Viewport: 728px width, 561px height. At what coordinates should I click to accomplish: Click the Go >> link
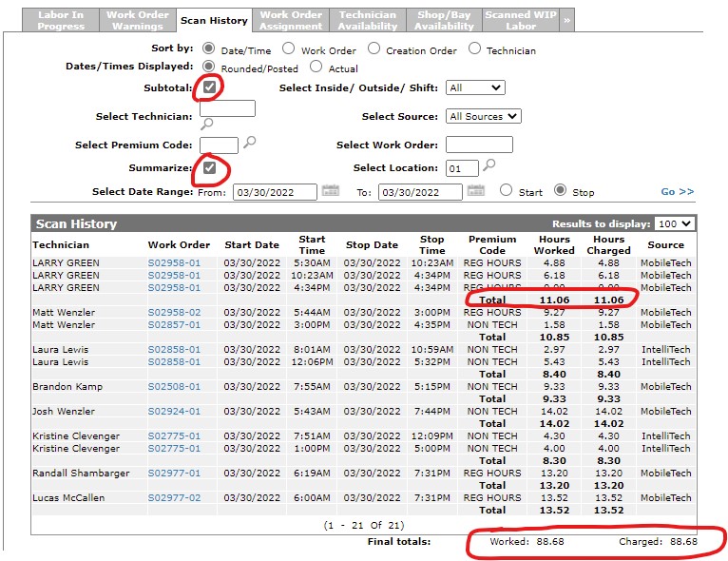click(x=677, y=191)
